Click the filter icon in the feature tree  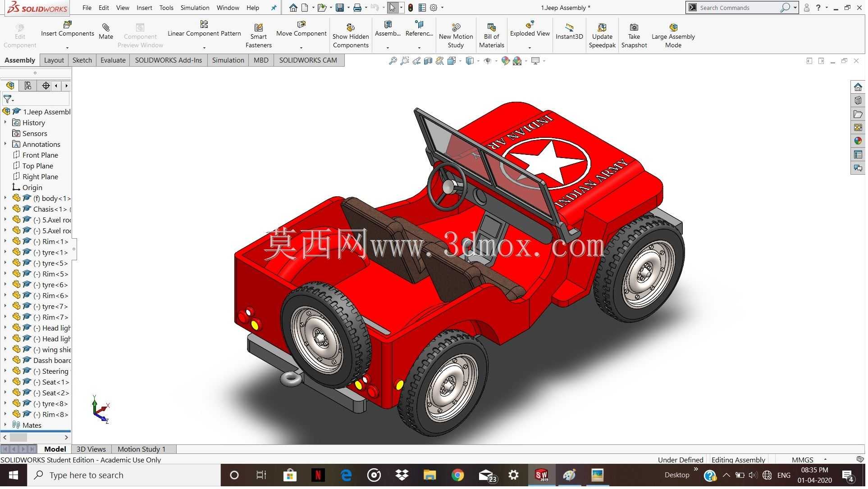pos(8,99)
